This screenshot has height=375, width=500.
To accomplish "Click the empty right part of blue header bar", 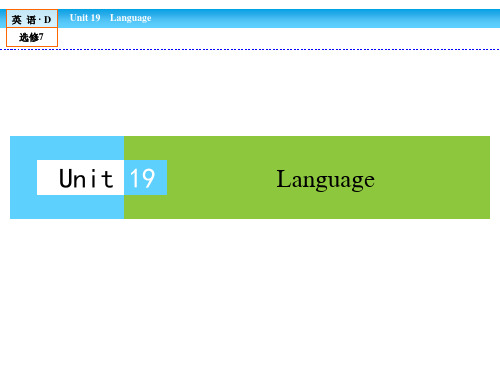I will (327, 18).
